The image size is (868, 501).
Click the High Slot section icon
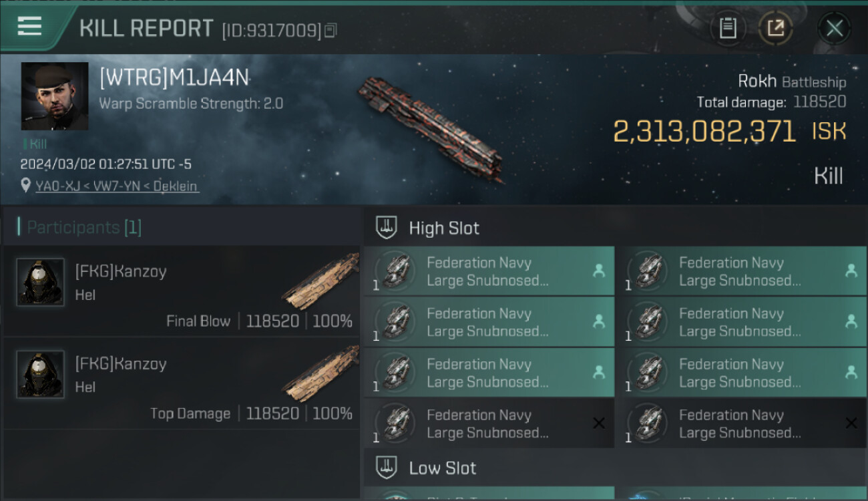(x=387, y=228)
